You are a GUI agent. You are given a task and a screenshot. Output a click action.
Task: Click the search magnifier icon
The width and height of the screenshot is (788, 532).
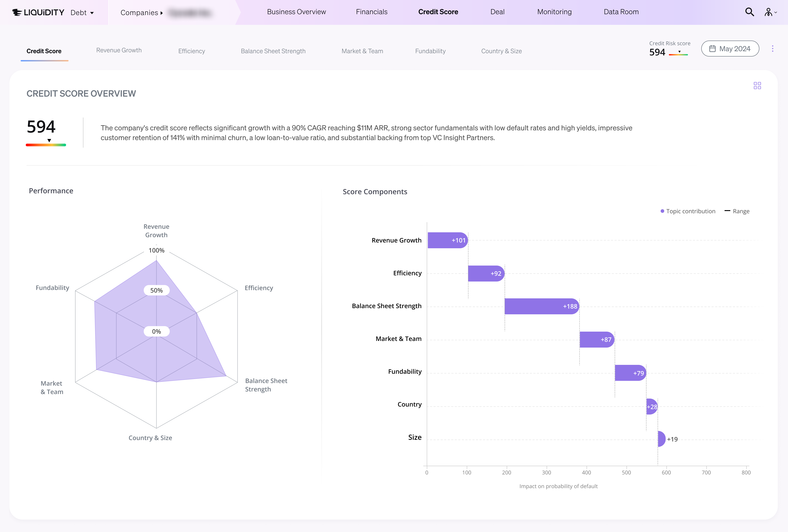(x=749, y=12)
